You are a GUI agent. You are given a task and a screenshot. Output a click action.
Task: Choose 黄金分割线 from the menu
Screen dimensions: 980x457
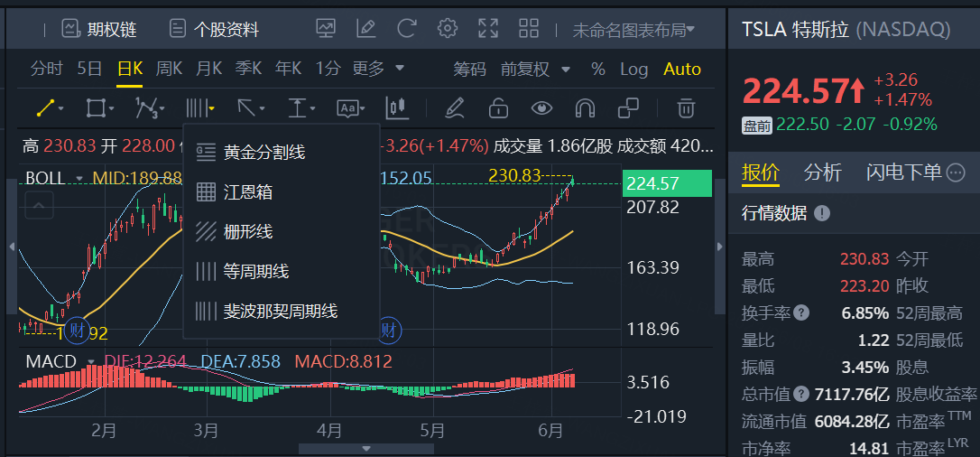point(282,152)
